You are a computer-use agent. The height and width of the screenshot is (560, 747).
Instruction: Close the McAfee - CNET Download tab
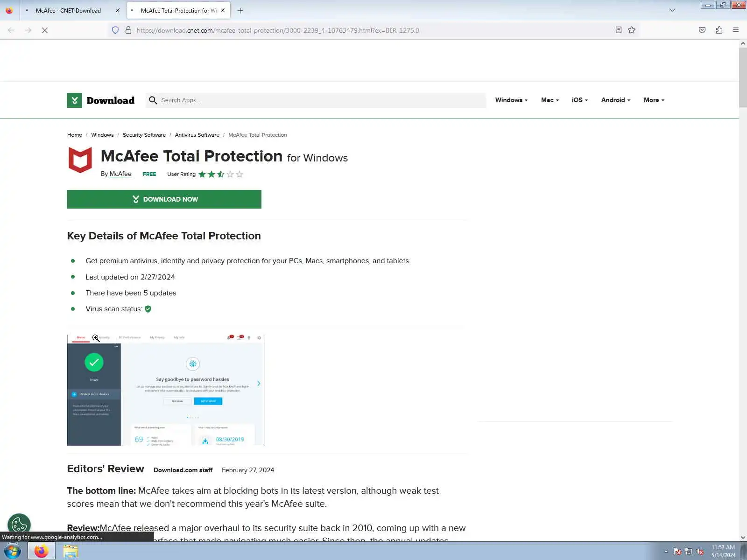click(117, 10)
